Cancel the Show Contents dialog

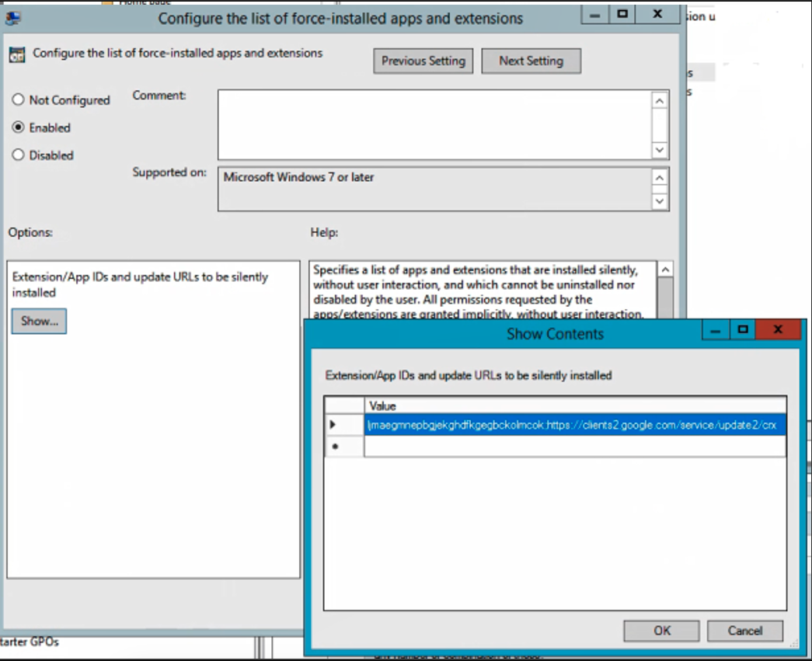pos(744,630)
